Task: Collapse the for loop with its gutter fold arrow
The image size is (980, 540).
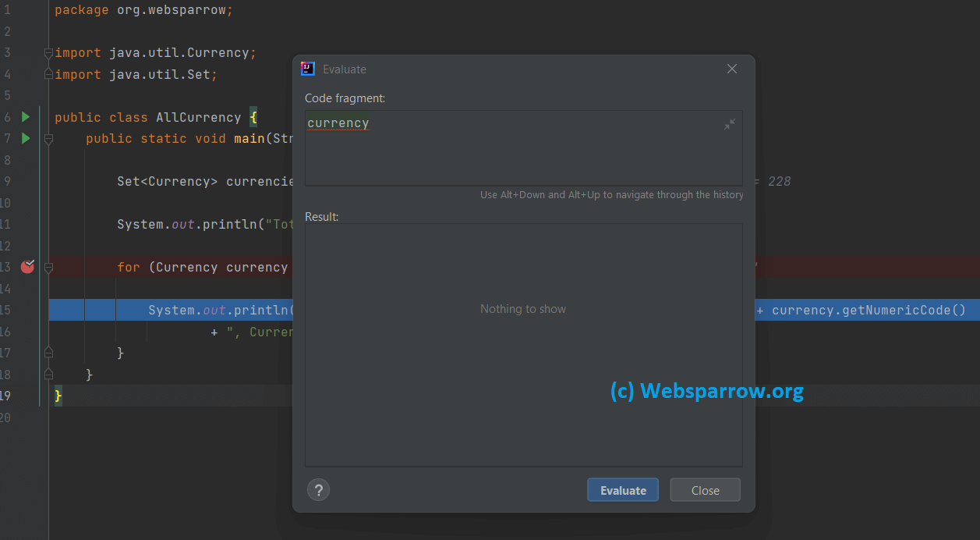Action: click(48, 267)
